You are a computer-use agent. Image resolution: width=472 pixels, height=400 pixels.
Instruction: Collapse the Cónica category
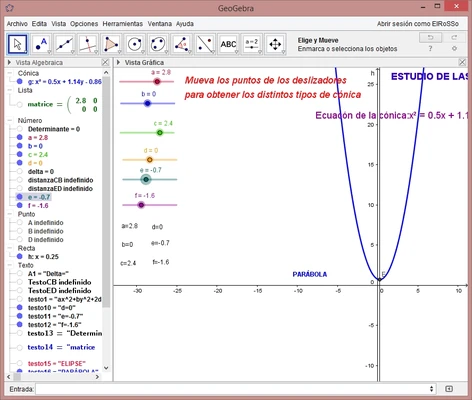pos(10,73)
